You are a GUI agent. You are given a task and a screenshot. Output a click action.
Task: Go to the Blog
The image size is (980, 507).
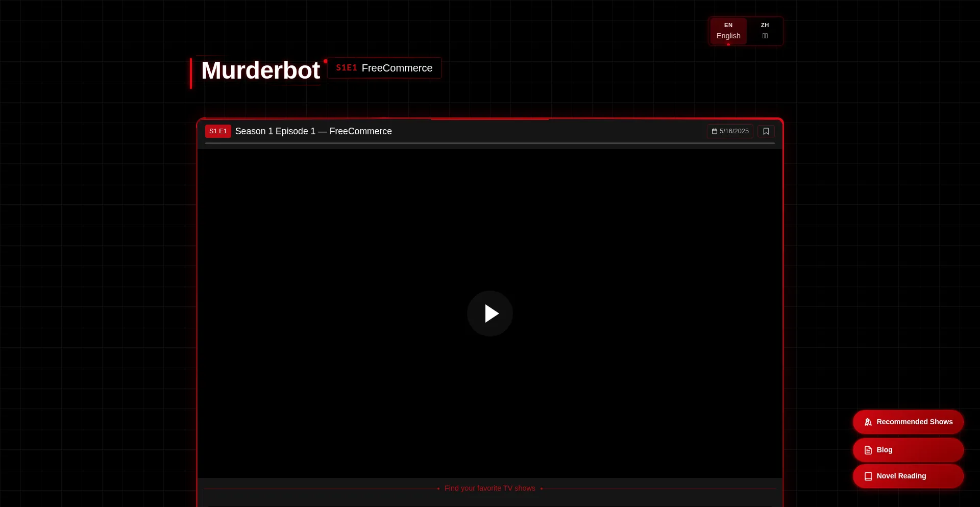908,450
